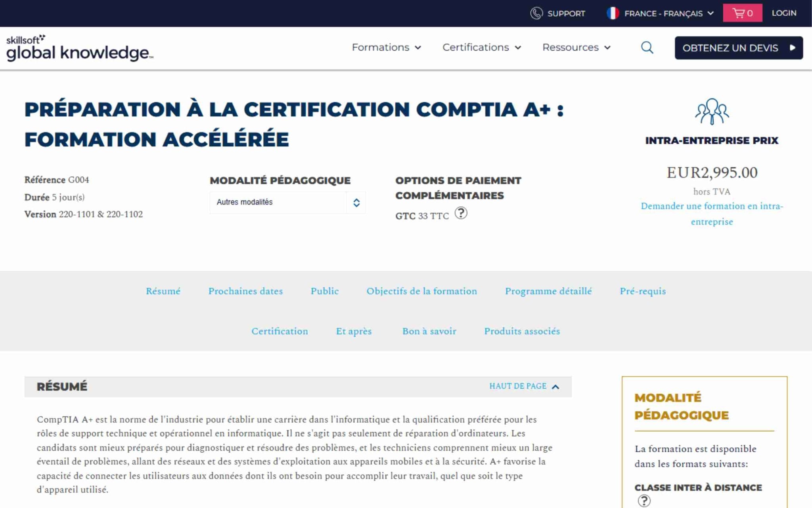Click arrow on Obtenez un devis button
Screen dimensions: 812x508
click(x=792, y=48)
